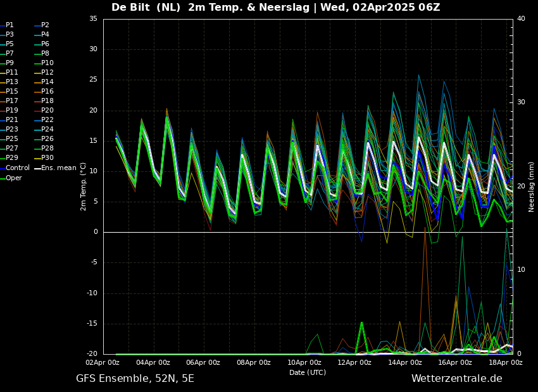The height and width of the screenshot is (392, 538).
Task: Click the GFS Ensemble, 52N, 5E caption
Action: pyautogui.click(x=135, y=379)
